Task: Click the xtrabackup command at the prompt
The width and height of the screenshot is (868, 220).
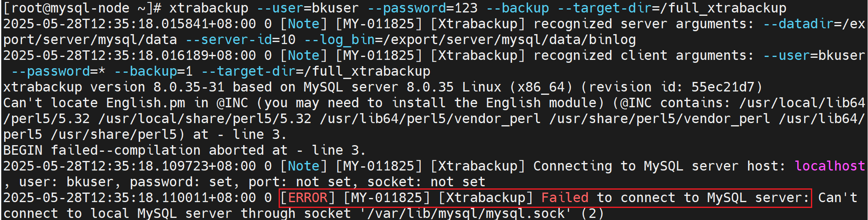Action: (209, 8)
